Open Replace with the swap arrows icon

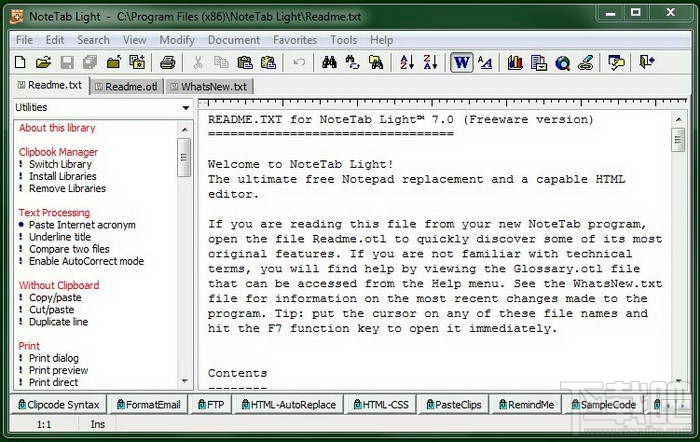(x=352, y=62)
